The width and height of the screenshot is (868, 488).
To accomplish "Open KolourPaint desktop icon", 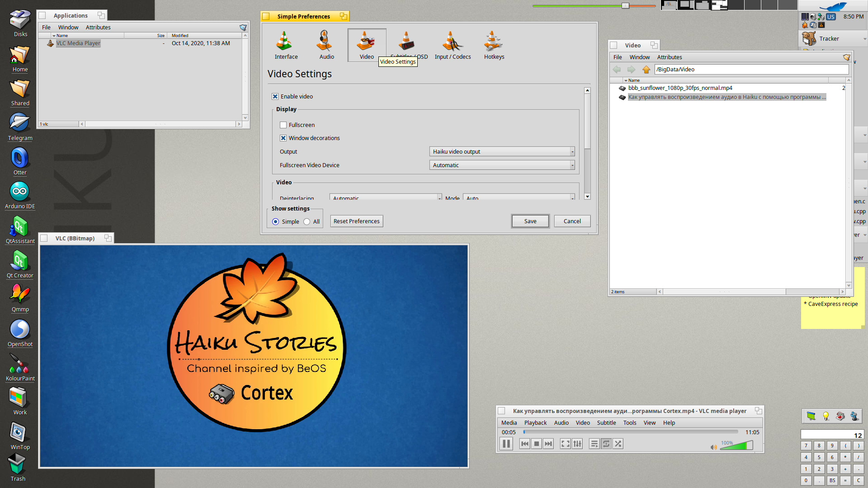I will click(20, 368).
